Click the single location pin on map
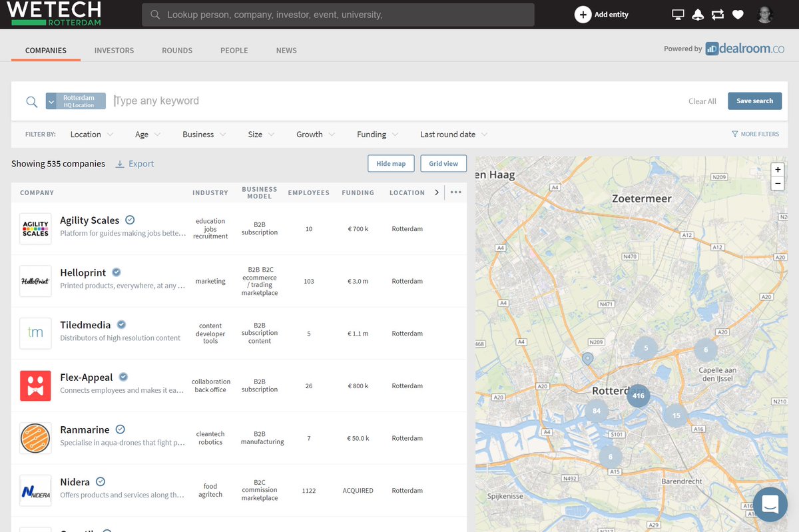Screen dimensions: 799x532 tap(587, 359)
